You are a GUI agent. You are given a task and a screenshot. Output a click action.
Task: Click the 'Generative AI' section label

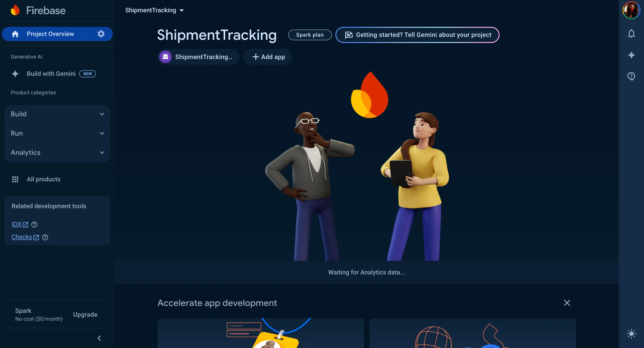(27, 57)
